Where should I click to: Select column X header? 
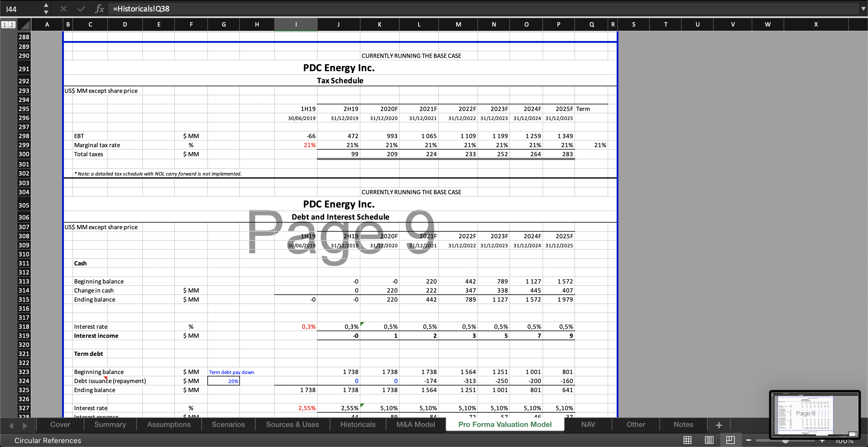coord(816,24)
